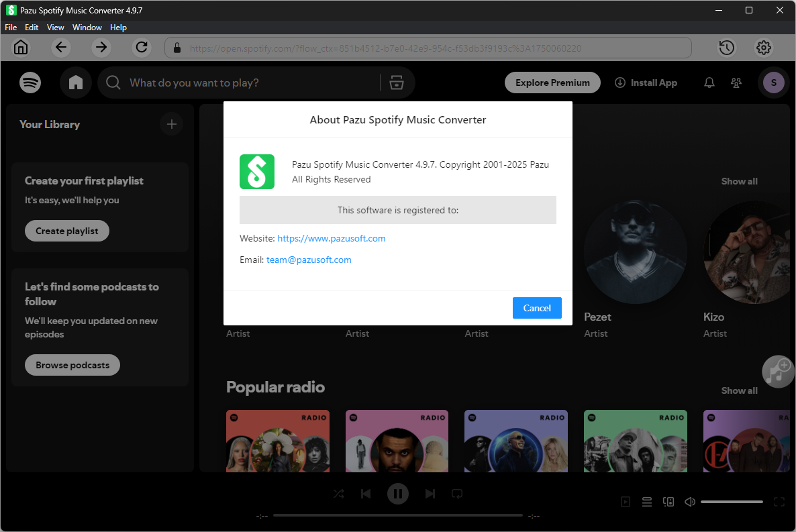Open conversion history clock icon
796x532 pixels.
click(x=726, y=48)
